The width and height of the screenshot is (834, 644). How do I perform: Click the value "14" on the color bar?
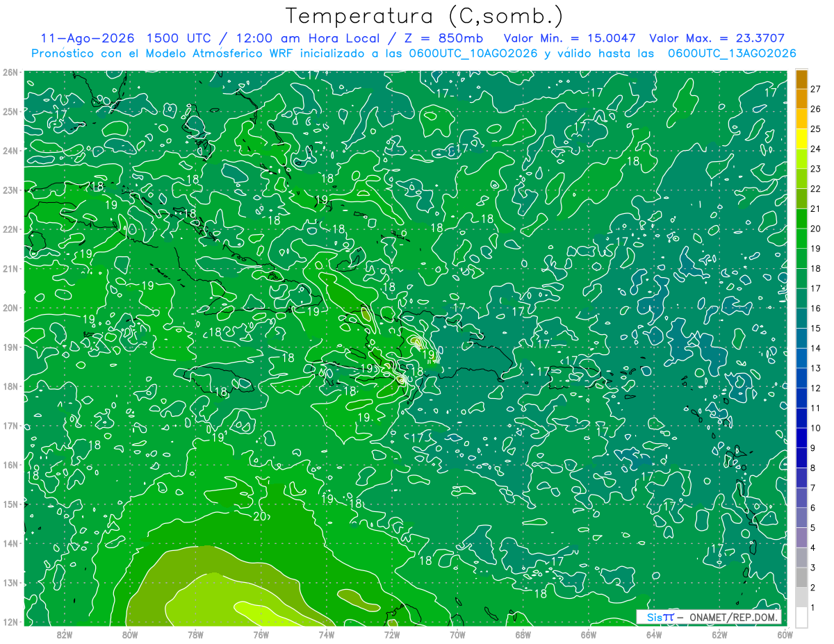(816, 348)
